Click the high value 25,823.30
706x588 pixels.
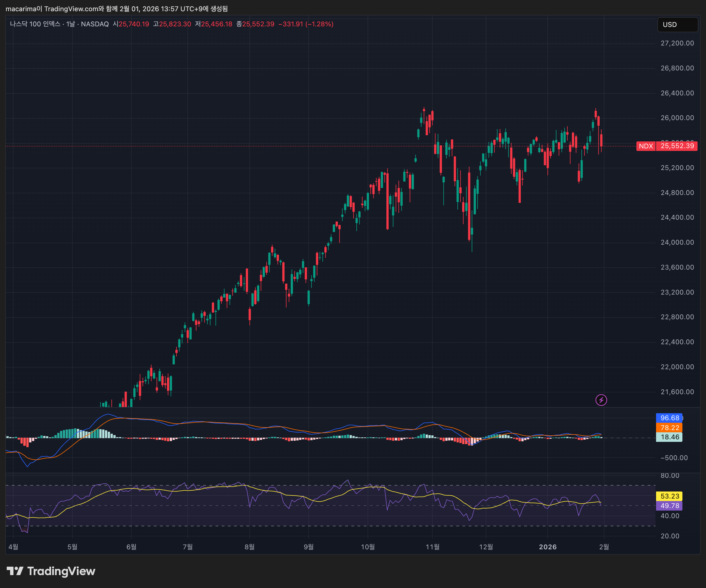click(x=175, y=24)
